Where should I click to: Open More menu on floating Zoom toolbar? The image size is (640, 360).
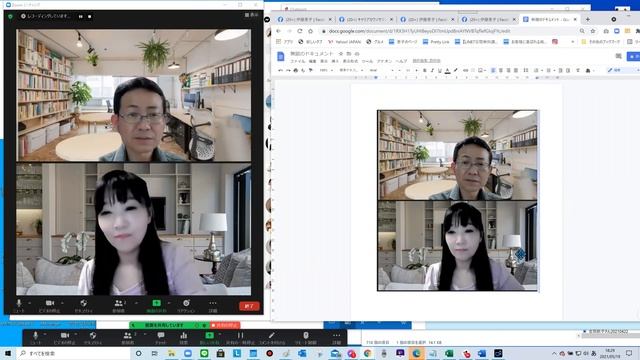point(336,338)
